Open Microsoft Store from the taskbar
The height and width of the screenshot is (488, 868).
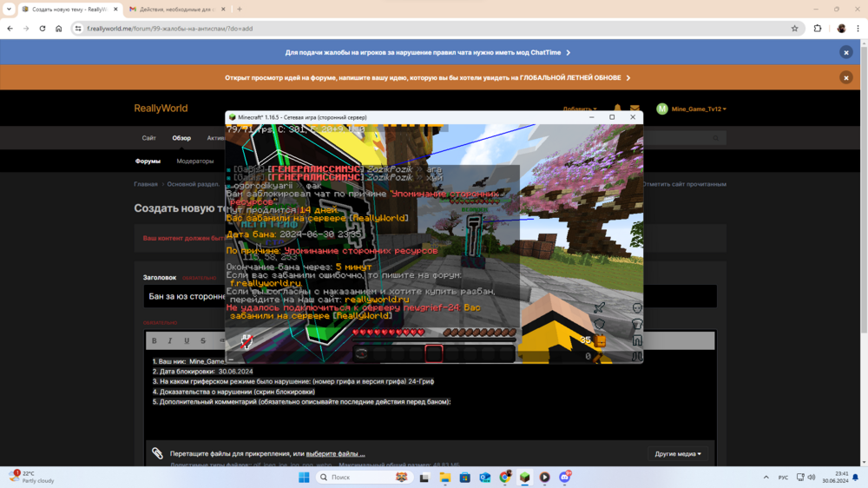point(465,477)
